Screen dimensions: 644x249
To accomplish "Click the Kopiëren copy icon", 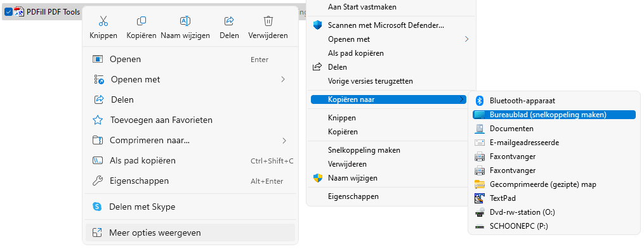I will click(141, 20).
